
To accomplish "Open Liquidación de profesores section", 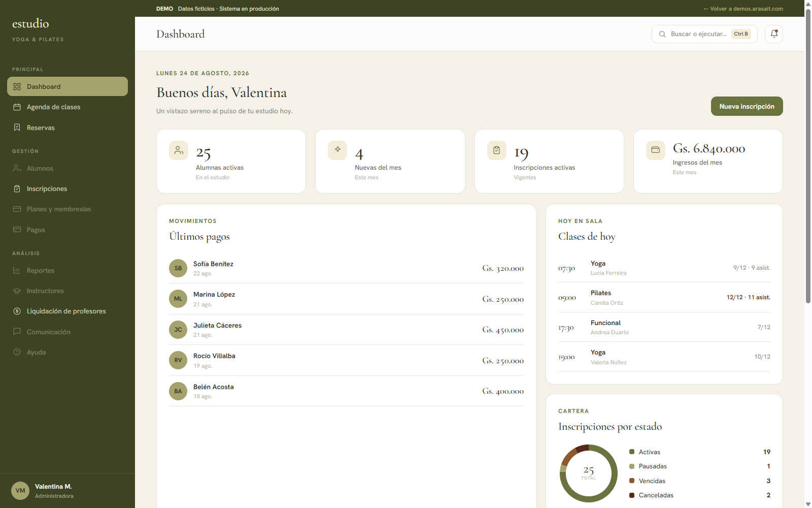I will coord(67,311).
